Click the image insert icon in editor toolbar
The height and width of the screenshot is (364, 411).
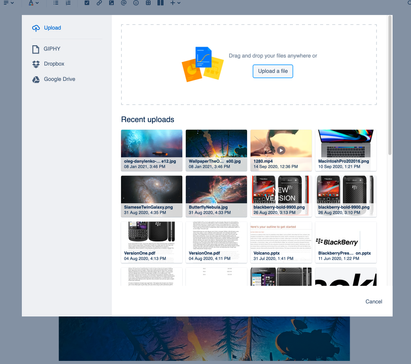tap(111, 3)
